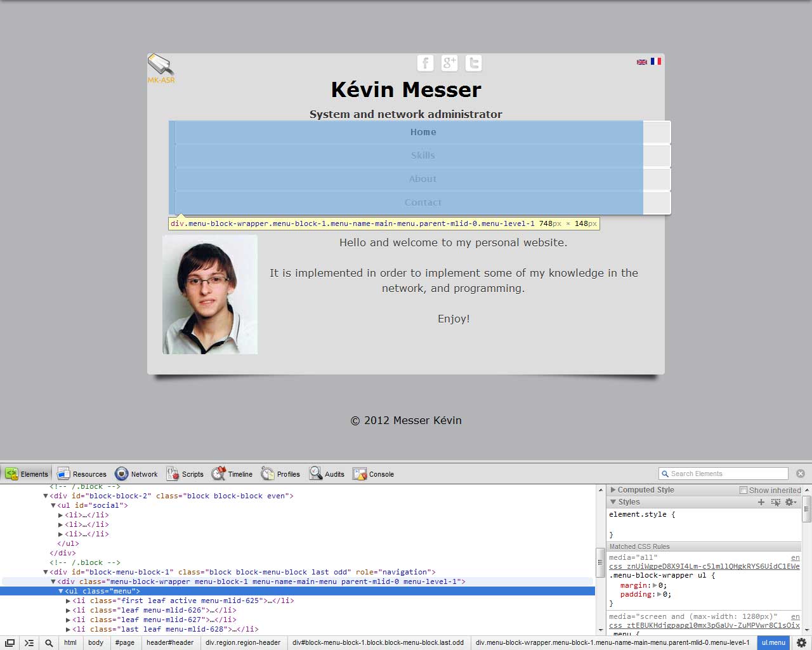The height and width of the screenshot is (650, 812).
Task: Select ul.menu breadcrumb item
Action: pyautogui.click(x=773, y=642)
